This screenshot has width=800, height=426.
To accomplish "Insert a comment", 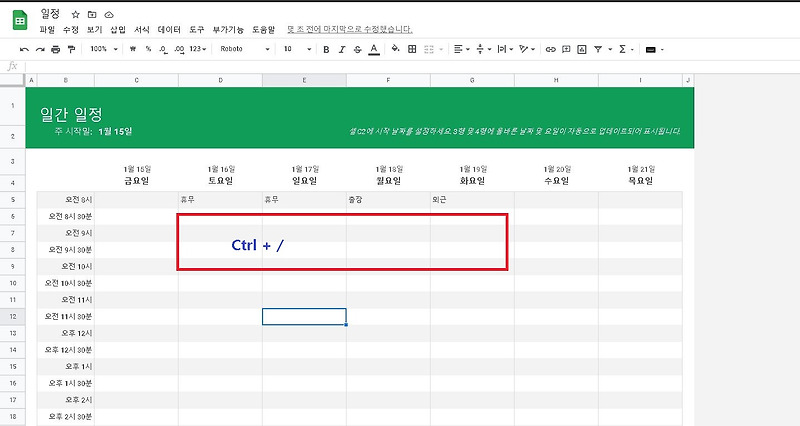I will [566, 49].
